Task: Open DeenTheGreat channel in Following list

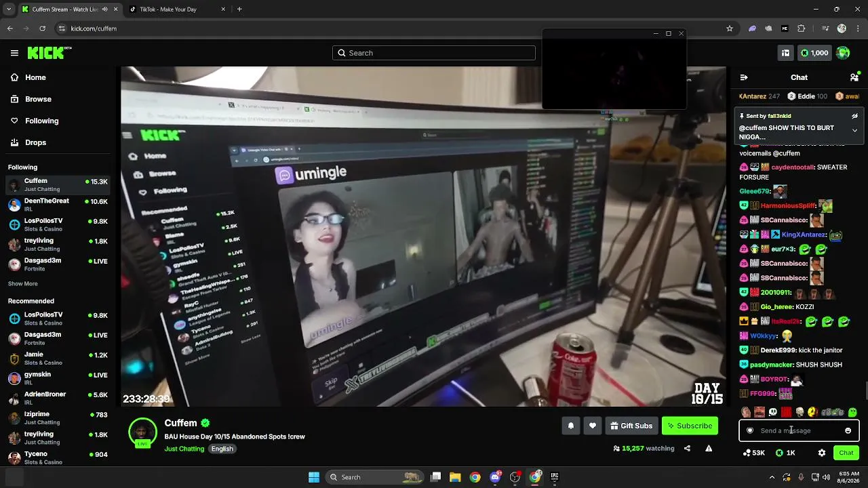Action: [58, 204]
